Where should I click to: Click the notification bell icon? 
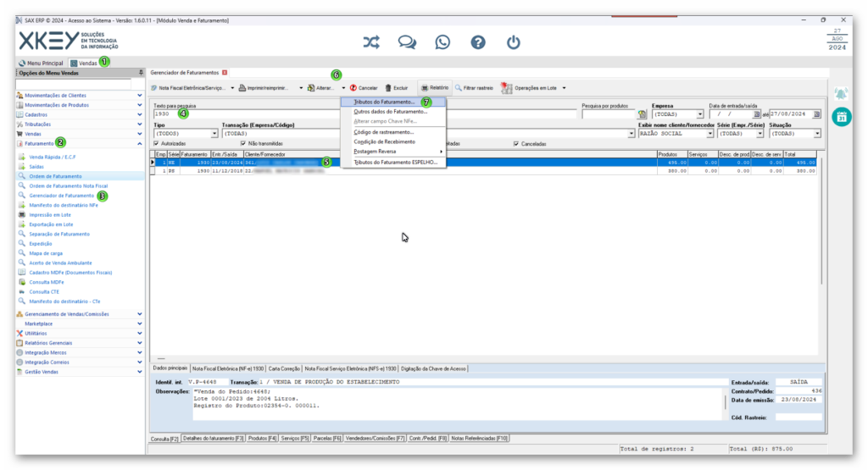coord(841,93)
